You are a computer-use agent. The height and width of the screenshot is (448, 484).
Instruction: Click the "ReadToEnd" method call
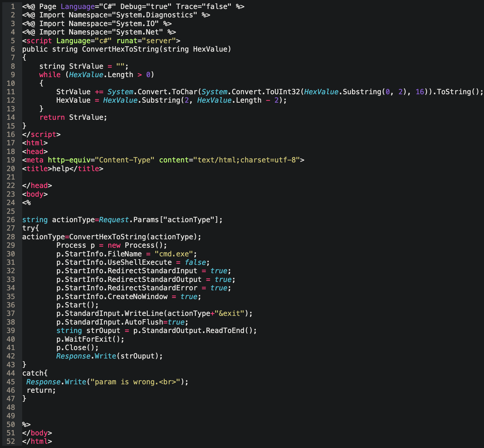[x=225, y=330]
